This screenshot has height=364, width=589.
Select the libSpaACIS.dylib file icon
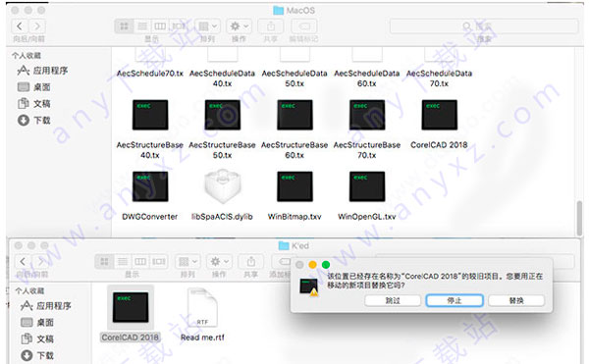click(222, 186)
